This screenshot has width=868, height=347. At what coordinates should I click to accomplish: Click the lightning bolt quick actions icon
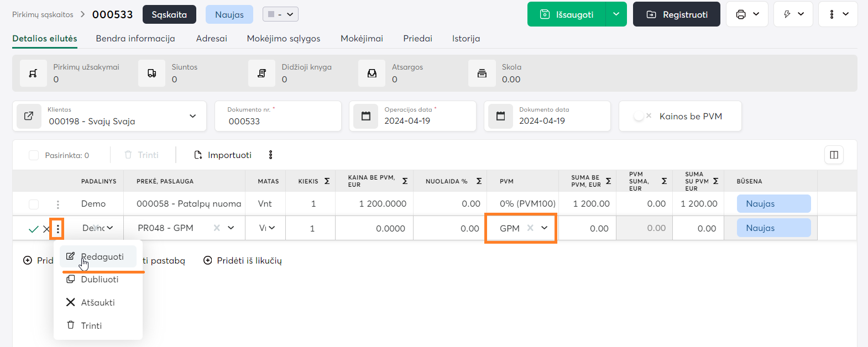787,14
